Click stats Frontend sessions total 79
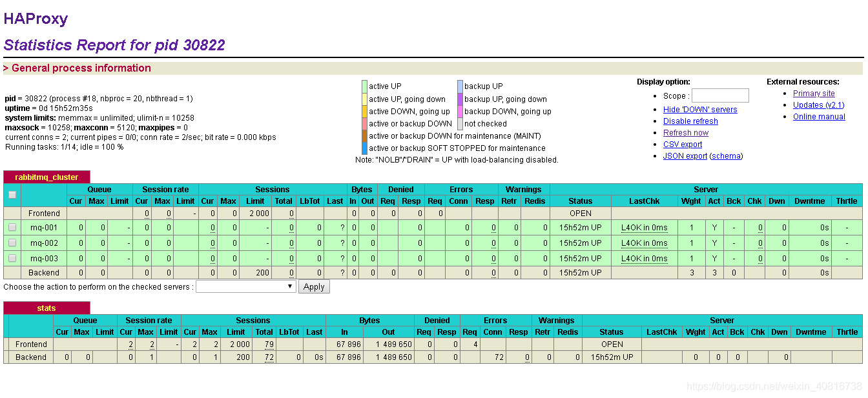The height and width of the screenshot is (398, 868). click(269, 344)
